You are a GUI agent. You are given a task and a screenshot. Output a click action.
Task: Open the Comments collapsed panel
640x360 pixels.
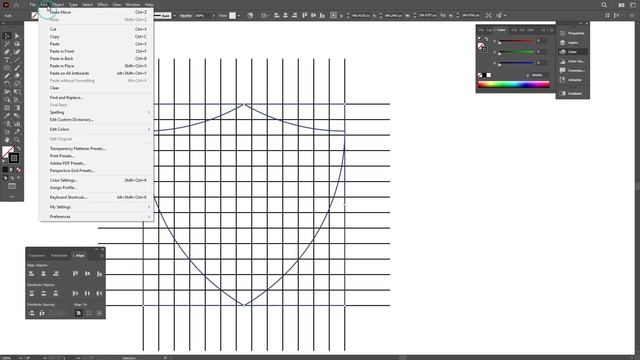(x=573, y=71)
